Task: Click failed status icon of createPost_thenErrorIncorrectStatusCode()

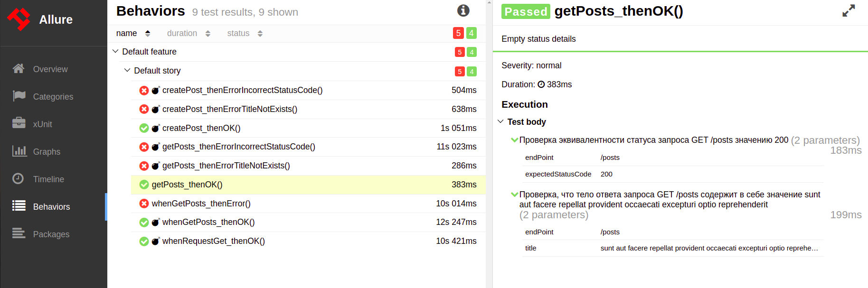Action: coord(144,90)
